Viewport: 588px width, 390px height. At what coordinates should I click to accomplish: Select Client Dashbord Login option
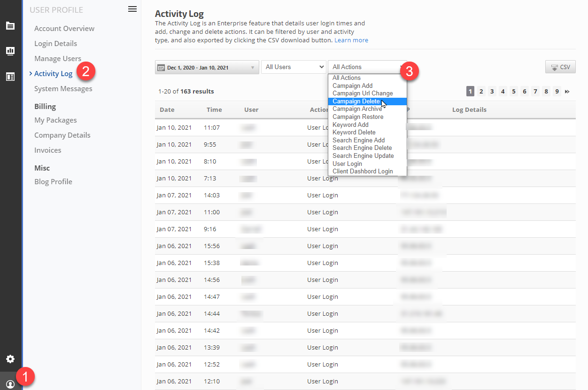point(363,172)
